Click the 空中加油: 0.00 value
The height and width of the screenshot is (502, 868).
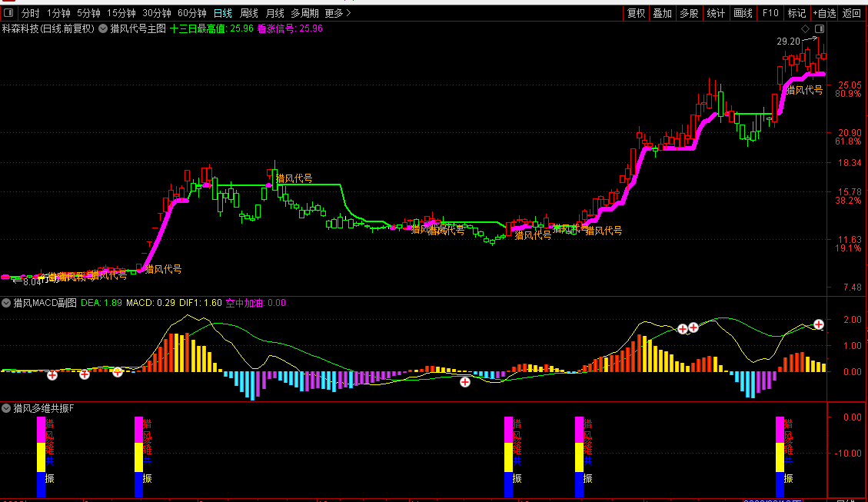(x=256, y=303)
